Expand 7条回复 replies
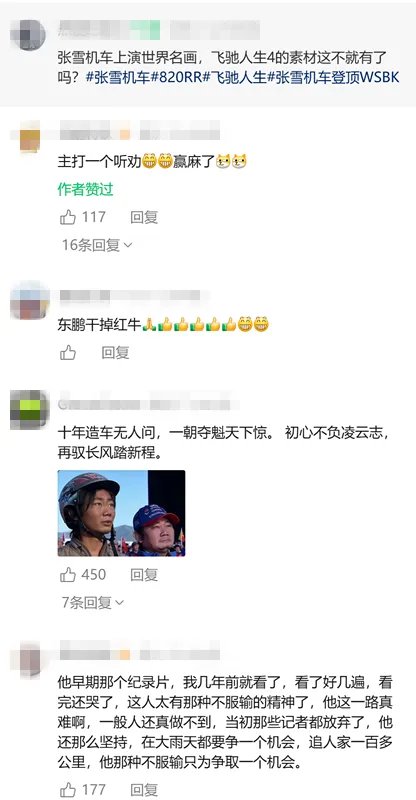Image resolution: width=416 pixels, height=800 pixels. pos(93,603)
